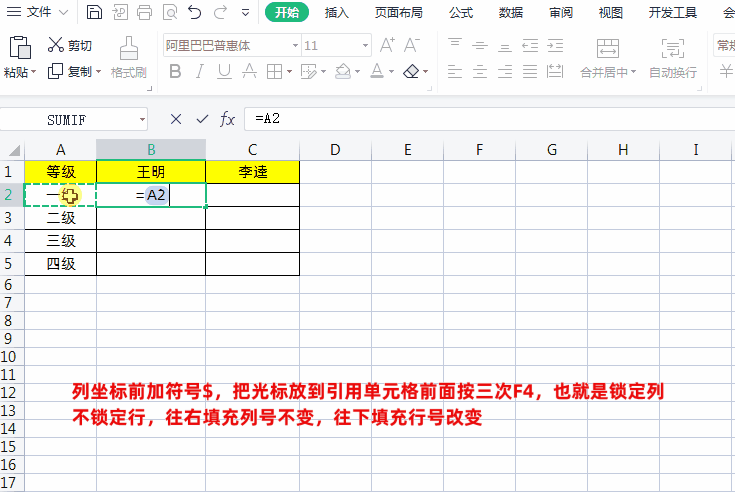Click the clear eraser icon
The width and height of the screenshot is (735, 492).
tap(412, 72)
